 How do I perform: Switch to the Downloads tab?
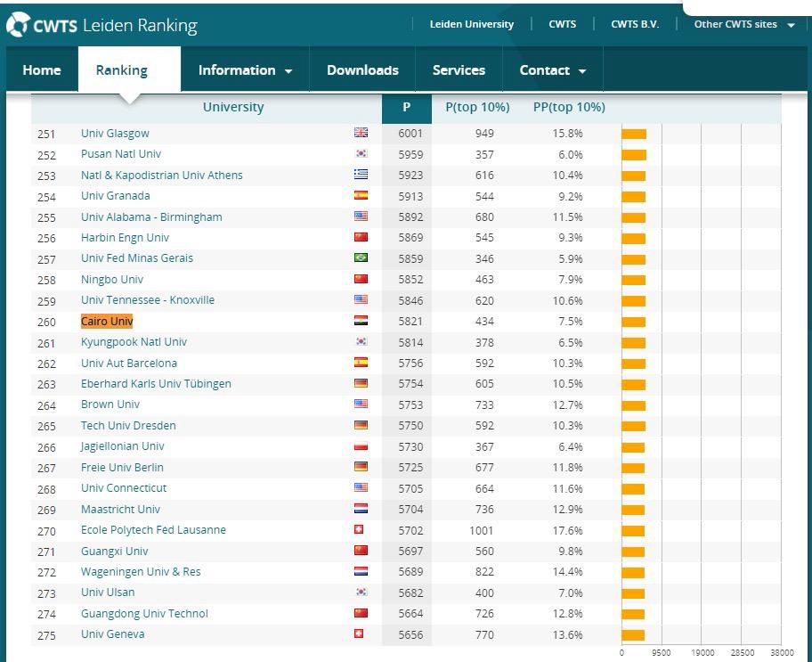tap(362, 70)
